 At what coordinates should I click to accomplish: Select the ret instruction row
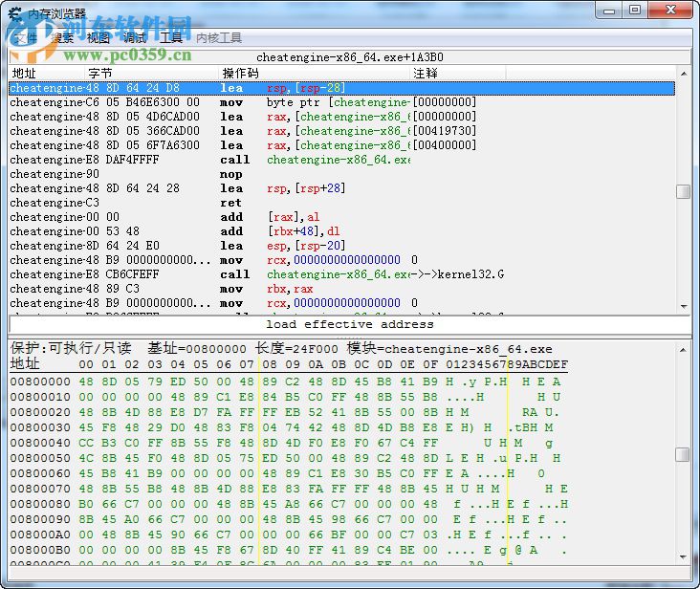tap(341, 203)
